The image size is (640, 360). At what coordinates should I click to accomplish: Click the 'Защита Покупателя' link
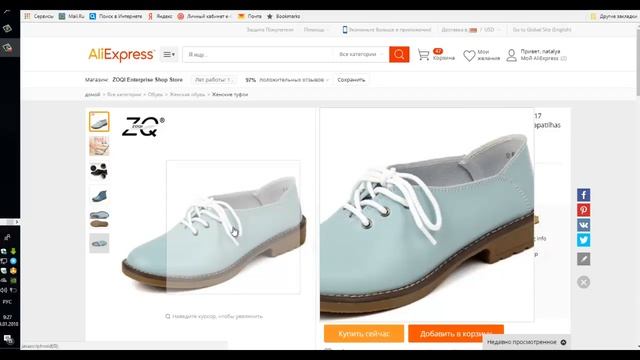[270, 30]
